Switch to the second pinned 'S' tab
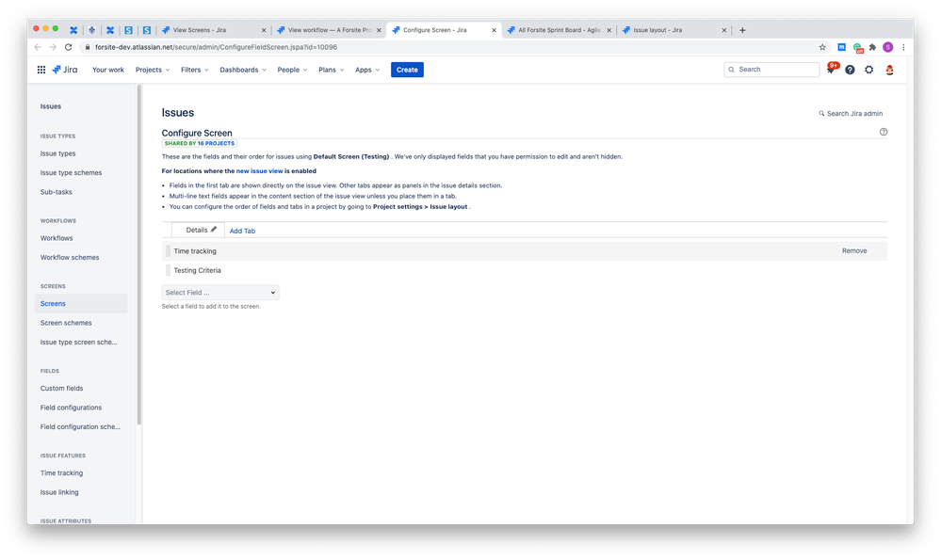Screen dimensions: 941x560 click(146, 30)
